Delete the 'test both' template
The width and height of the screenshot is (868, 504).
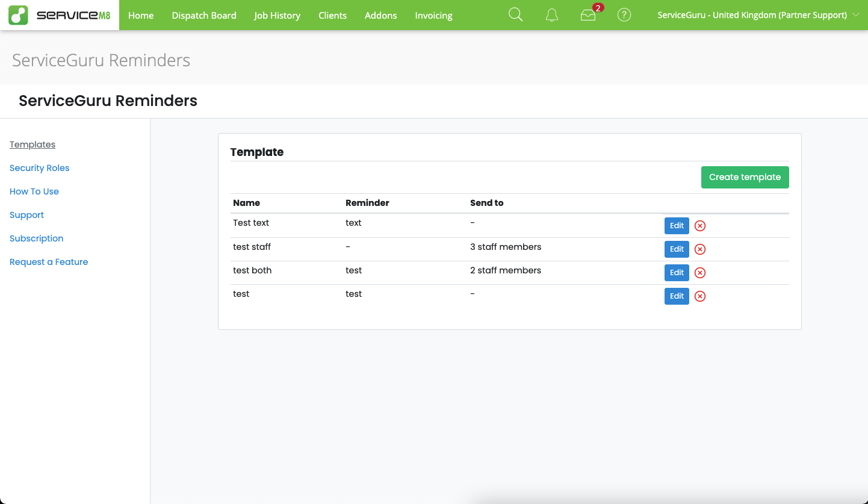700,273
